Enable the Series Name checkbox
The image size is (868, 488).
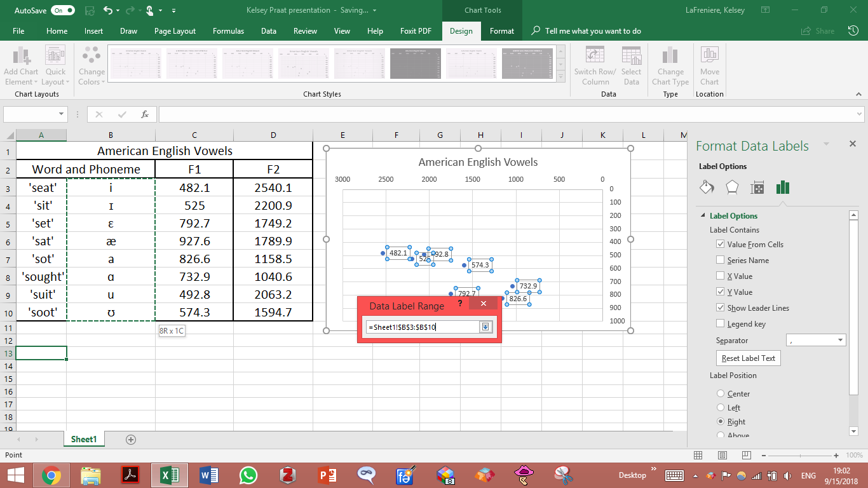click(720, 260)
